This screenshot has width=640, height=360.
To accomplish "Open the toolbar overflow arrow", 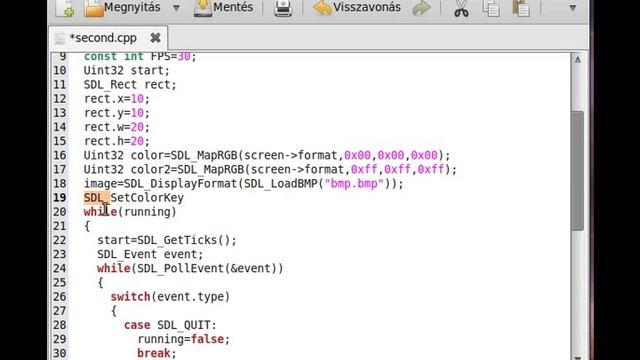I will point(572,8).
